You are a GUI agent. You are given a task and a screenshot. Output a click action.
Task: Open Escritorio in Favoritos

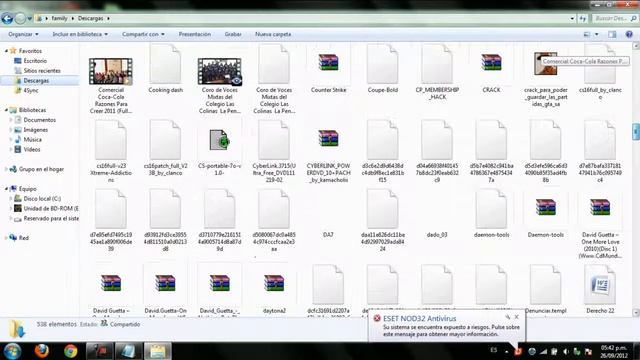click(35, 61)
